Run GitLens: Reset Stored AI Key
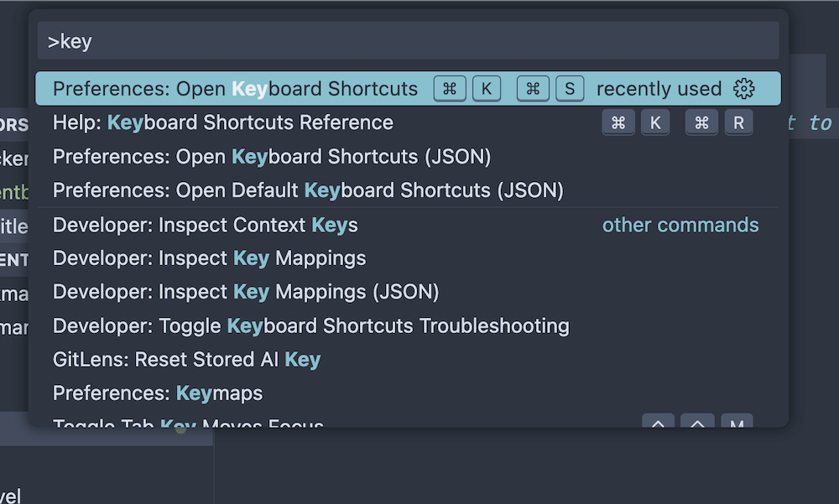Image resolution: width=839 pixels, height=504 pixels. point(184,359)
